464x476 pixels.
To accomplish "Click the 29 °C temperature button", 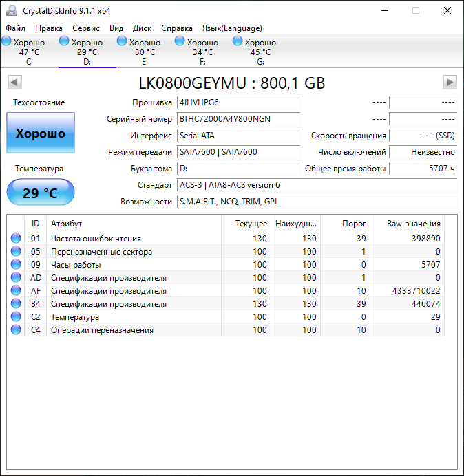I will [41, 193].
